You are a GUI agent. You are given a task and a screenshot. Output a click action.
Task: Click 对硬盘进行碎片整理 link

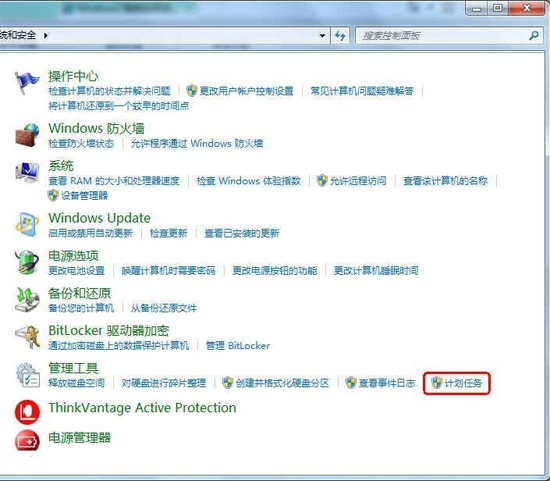pyautogui.click(x=163, y=383)
